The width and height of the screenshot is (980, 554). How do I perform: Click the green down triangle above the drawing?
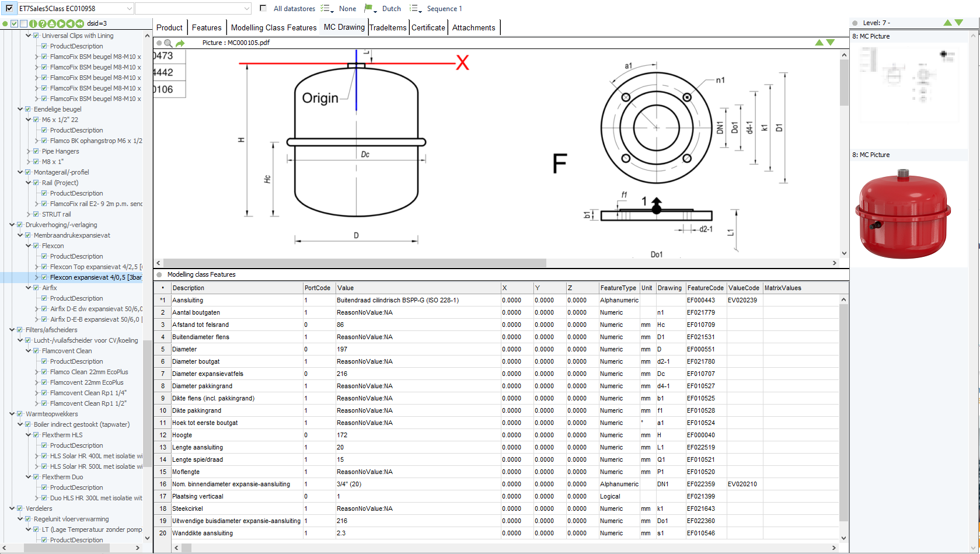click(831, 43)
